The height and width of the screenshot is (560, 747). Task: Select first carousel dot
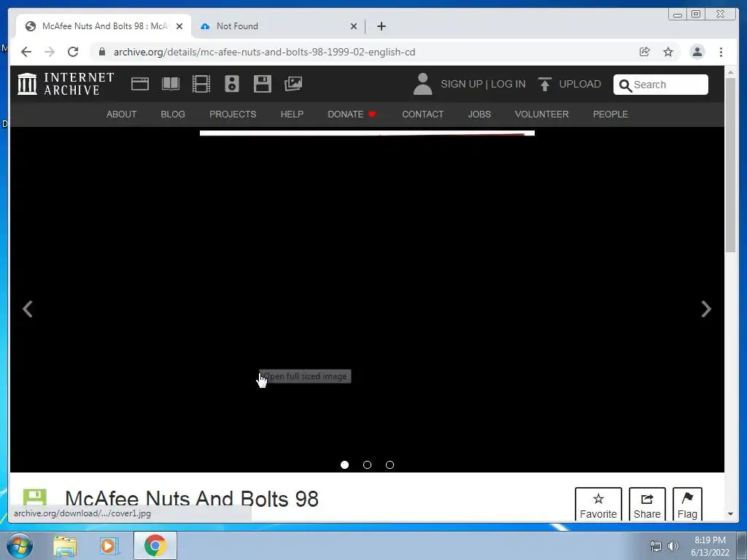pyautogui.click(x=344, y=464)
